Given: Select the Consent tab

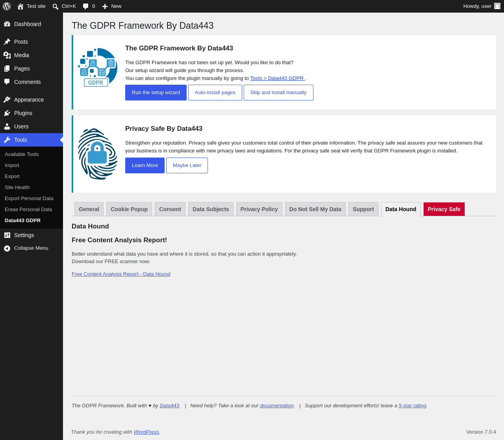Looking at the screenshot, I should [170, 209].
